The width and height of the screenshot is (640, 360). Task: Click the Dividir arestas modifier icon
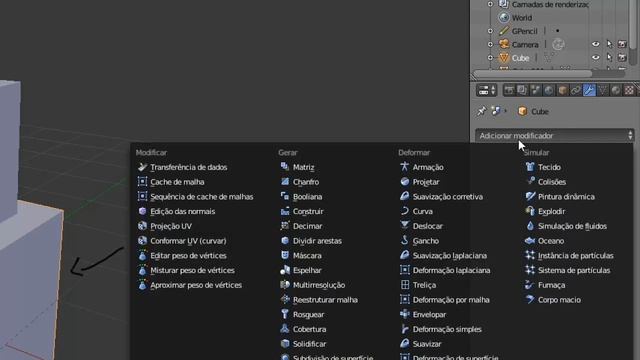(x=285, y=240)
